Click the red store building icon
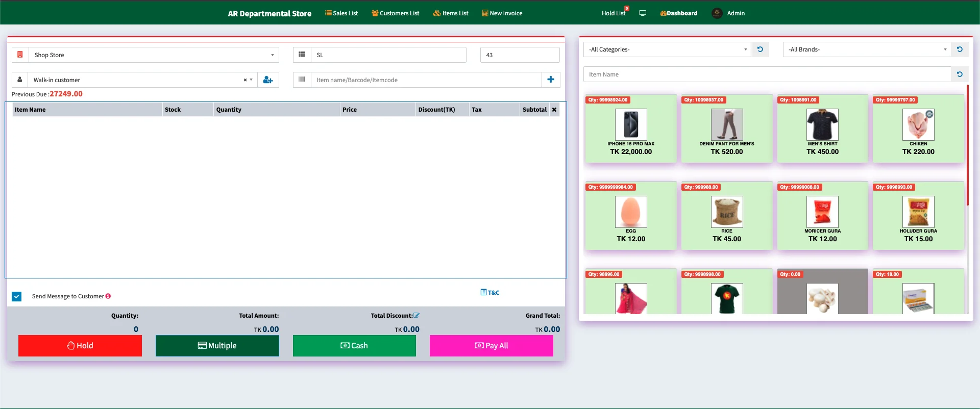This screenshot has height=409, width=980. (20, 55)
